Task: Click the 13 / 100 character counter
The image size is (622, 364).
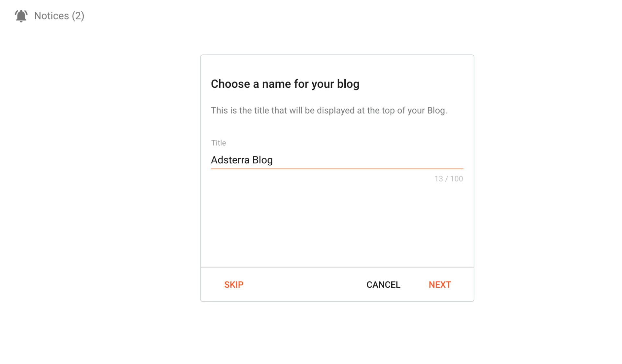Action: coord(449,179)
